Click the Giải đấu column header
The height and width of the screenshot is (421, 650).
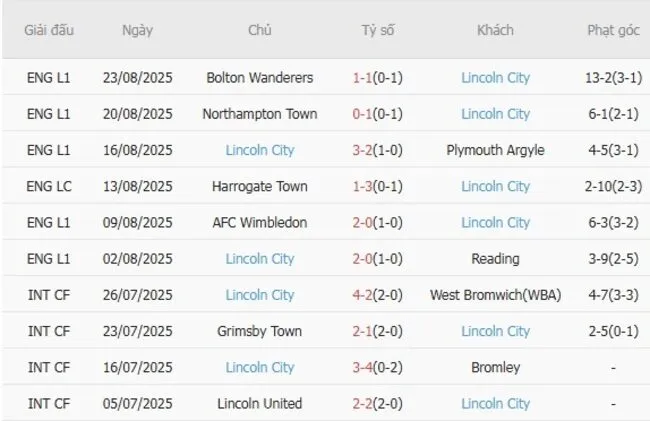pyautogui.click(x=49, y=30)
